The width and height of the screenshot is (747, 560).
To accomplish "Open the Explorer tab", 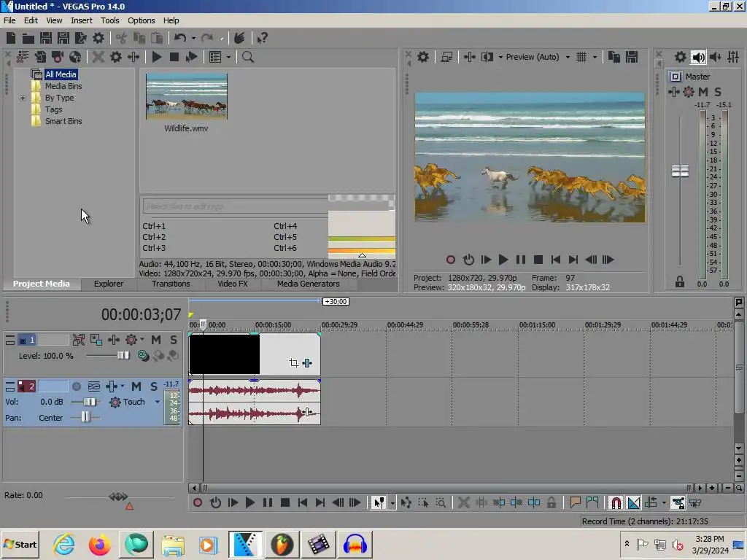I will point(109,284).
